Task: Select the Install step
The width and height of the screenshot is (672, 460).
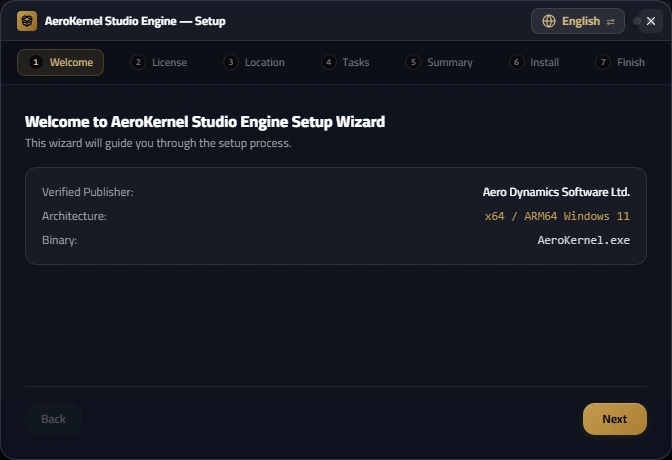Action: (x=534, y=62)
